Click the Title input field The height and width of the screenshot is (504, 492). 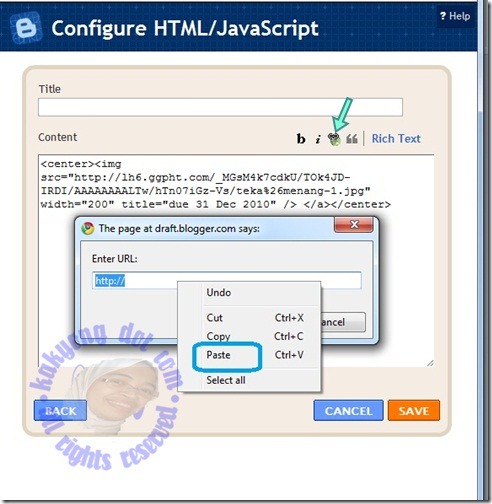pyautogui.click(x=220, y=107)
